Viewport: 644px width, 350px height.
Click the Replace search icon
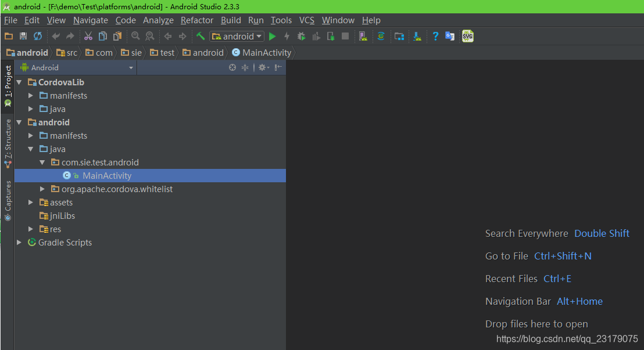[150, 37]
